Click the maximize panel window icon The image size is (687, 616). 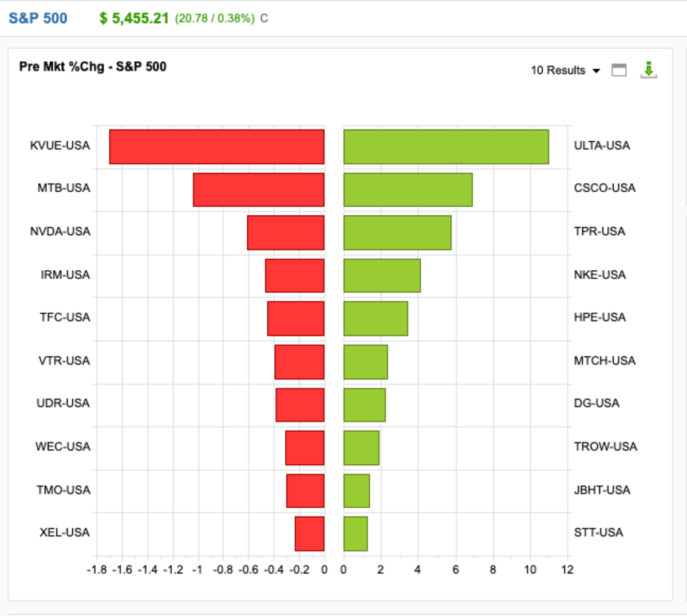(619, 70)
